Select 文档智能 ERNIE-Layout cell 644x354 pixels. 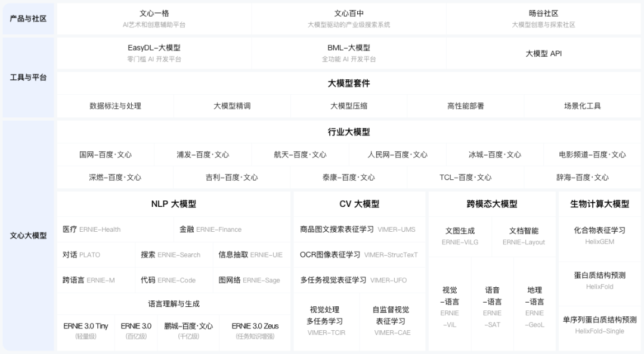pyautogui.click(x=524, y=236)
